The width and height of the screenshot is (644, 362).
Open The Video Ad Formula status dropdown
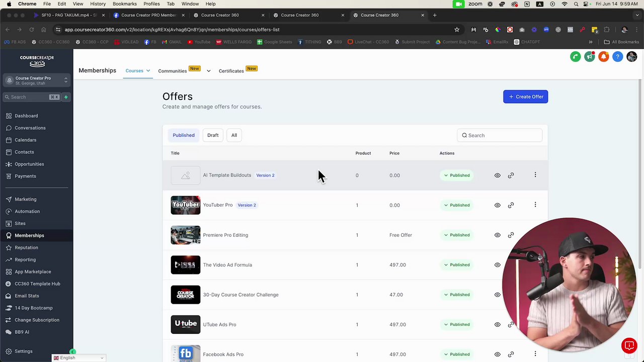tap(457, 265)
